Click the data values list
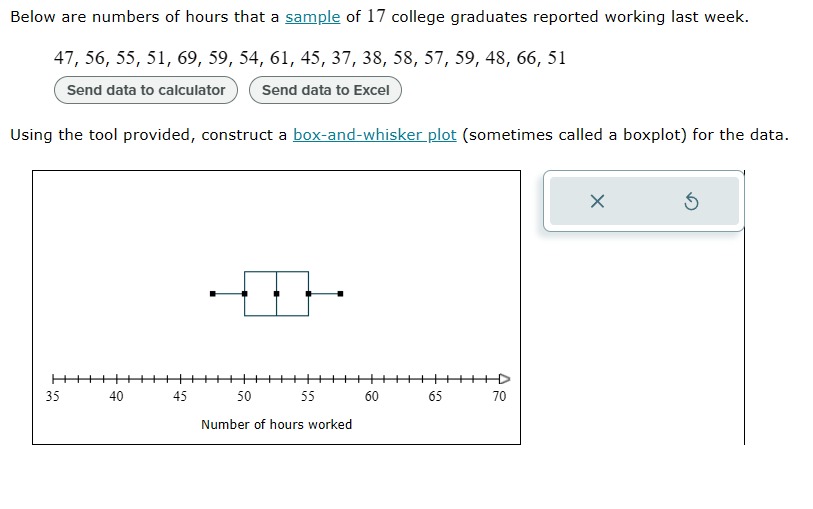 click(310, 58)
